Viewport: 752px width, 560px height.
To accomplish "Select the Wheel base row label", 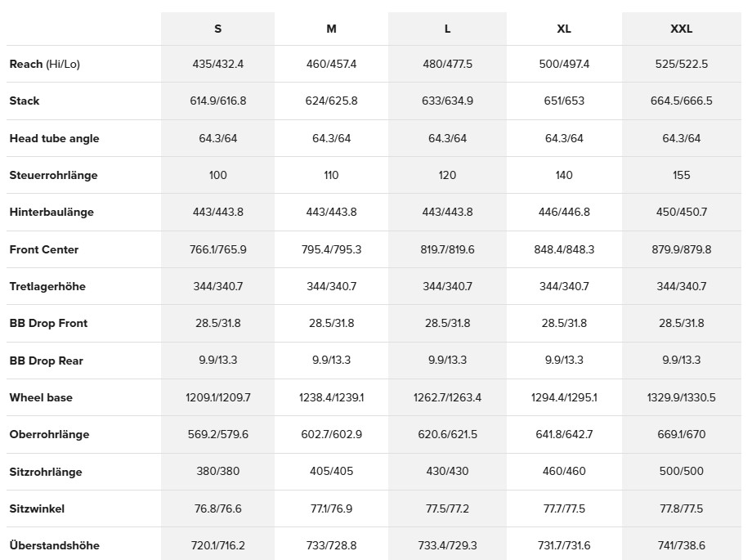I will point(41,397).
